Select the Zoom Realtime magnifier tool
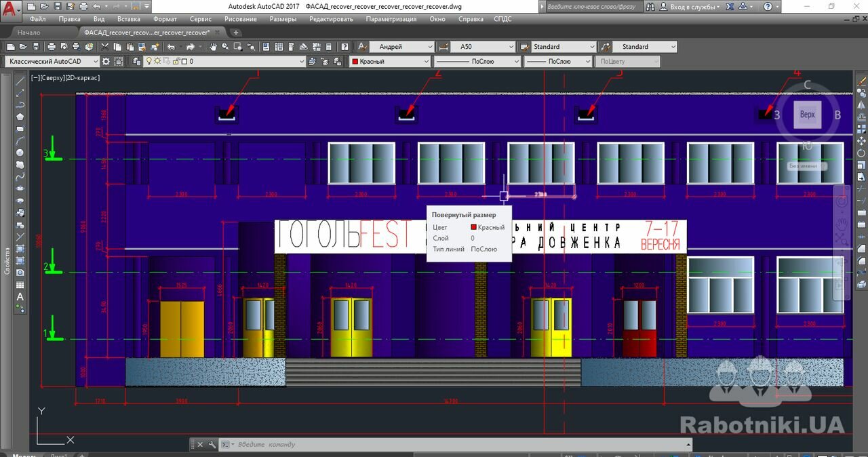This screenshot has width=868, height=457. 225,47
